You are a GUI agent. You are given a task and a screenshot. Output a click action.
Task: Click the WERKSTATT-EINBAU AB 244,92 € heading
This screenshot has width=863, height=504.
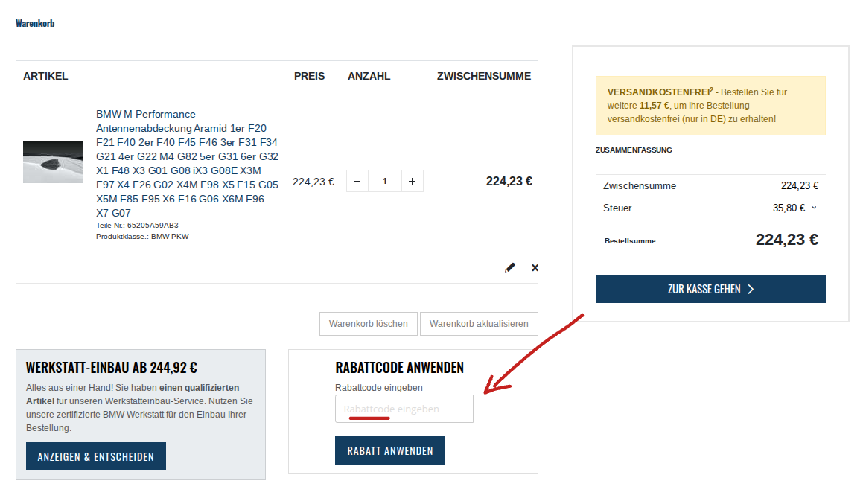(111, 368)
